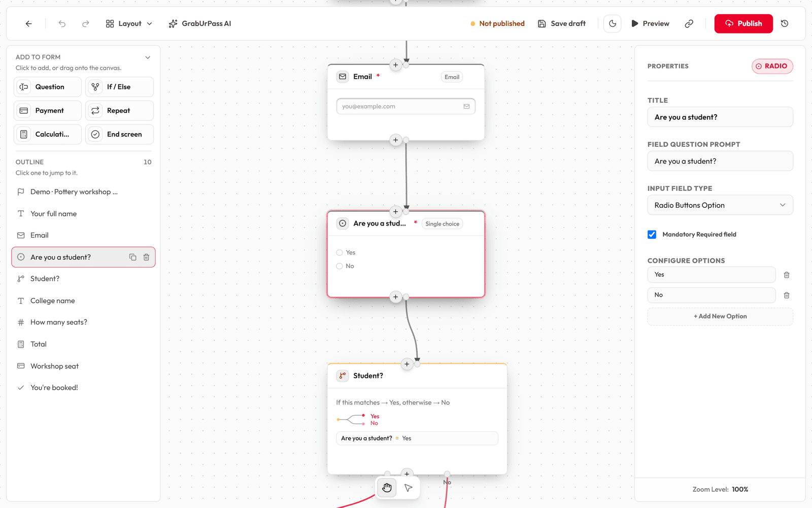
Task: Delete the No option trash icon
Action: pos(787,295)
